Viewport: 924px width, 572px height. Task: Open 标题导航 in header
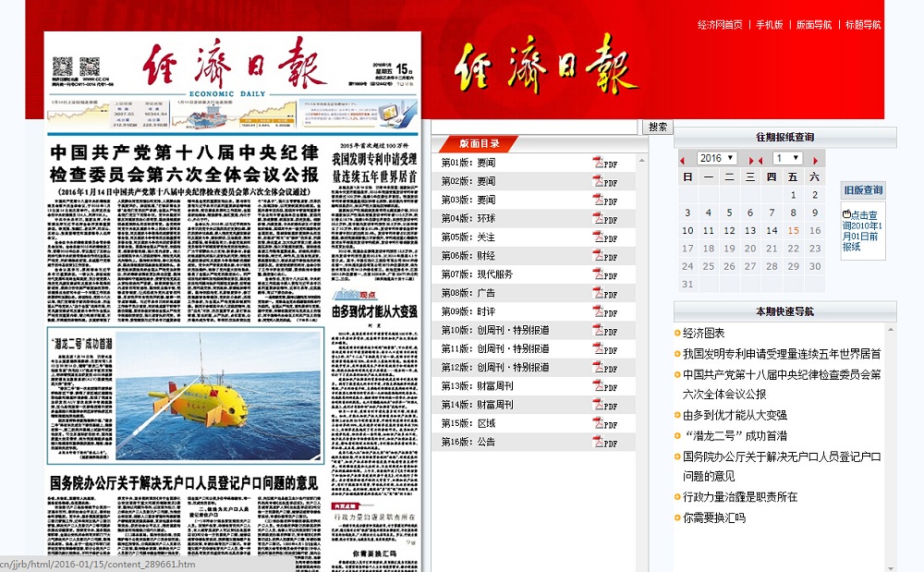(x=863, y=25)
